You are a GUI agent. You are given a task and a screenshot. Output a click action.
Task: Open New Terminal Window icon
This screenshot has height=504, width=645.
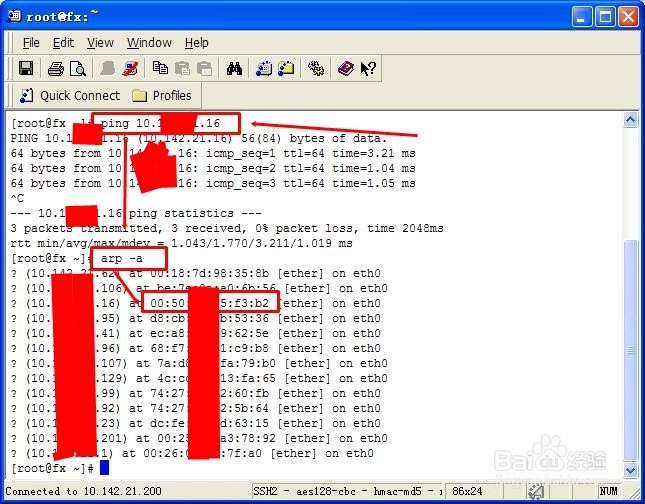coord(264,68)
